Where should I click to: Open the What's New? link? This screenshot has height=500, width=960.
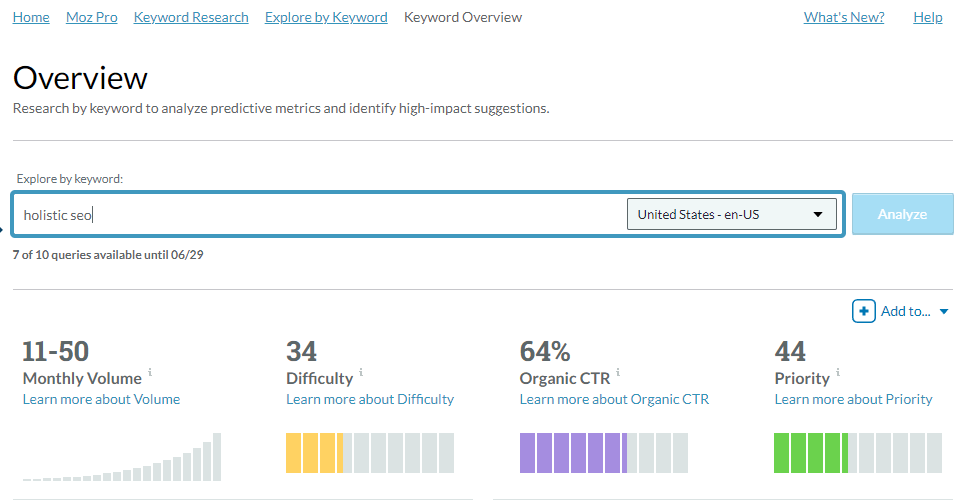tap(844, 17)
